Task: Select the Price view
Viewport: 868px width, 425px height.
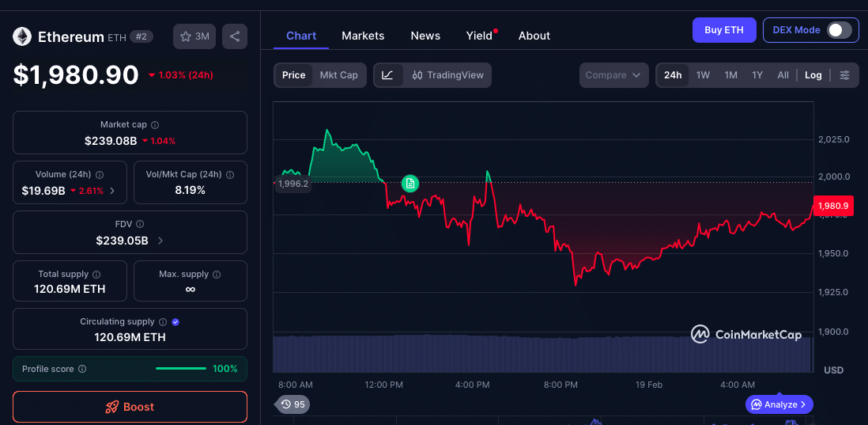Action: [294, 75]
